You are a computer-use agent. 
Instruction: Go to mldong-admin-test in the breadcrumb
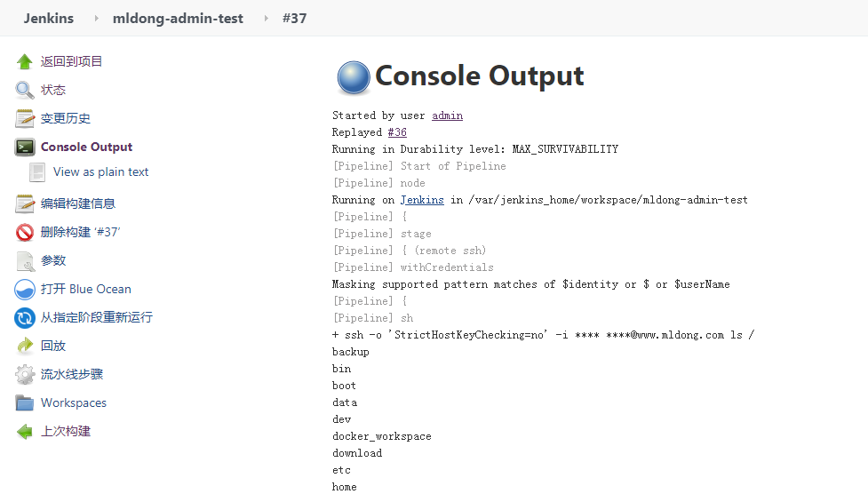[178, 18]
